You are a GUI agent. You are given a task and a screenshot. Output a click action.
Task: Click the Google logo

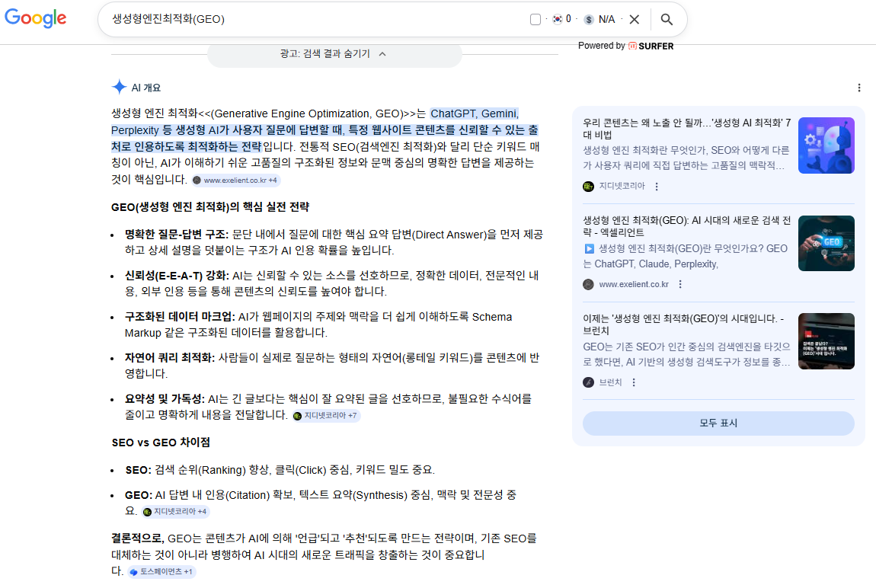[x=35, y=18]
